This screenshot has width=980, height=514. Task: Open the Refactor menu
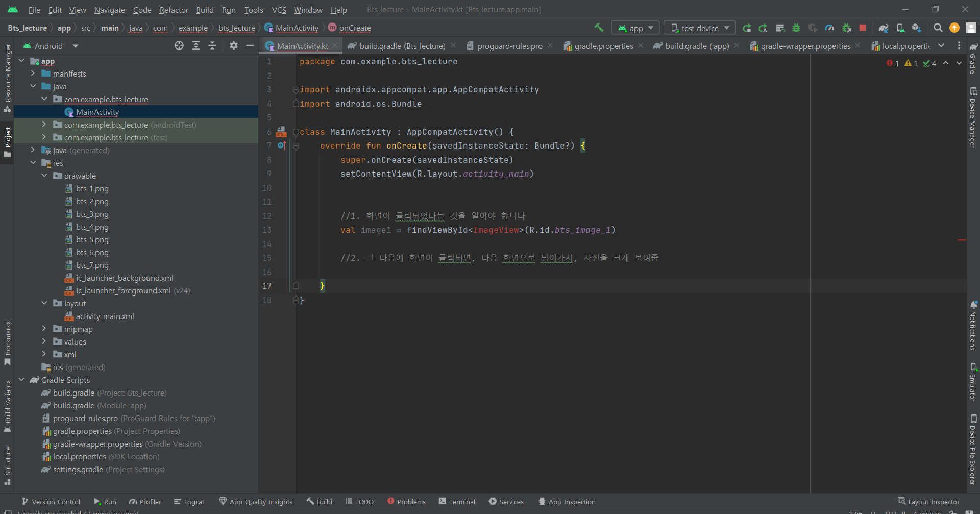click(174, 10)
